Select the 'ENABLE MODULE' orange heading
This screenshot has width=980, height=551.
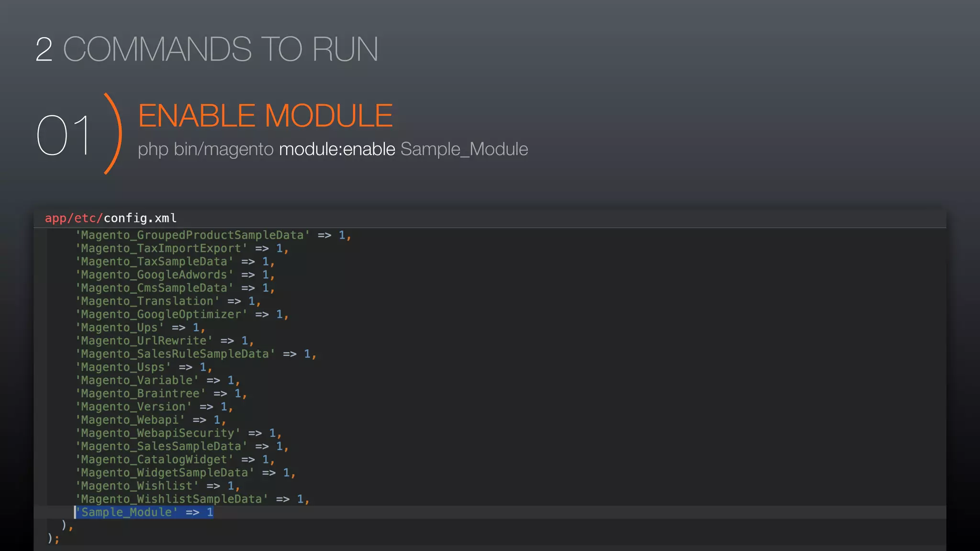point(266,116)
